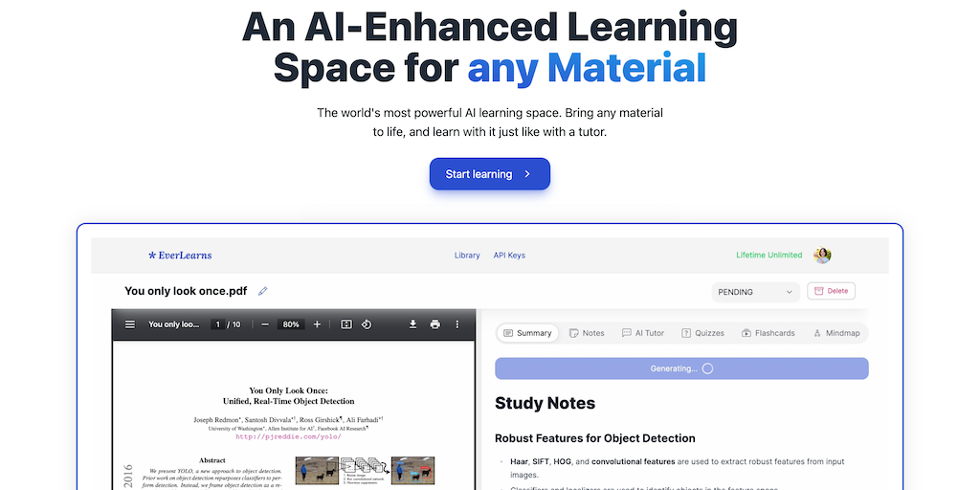The height and width of the screenshot is (490, 980).
Task: Click 'Robust Features for Object Detection' heading
Action: point(595,438)
